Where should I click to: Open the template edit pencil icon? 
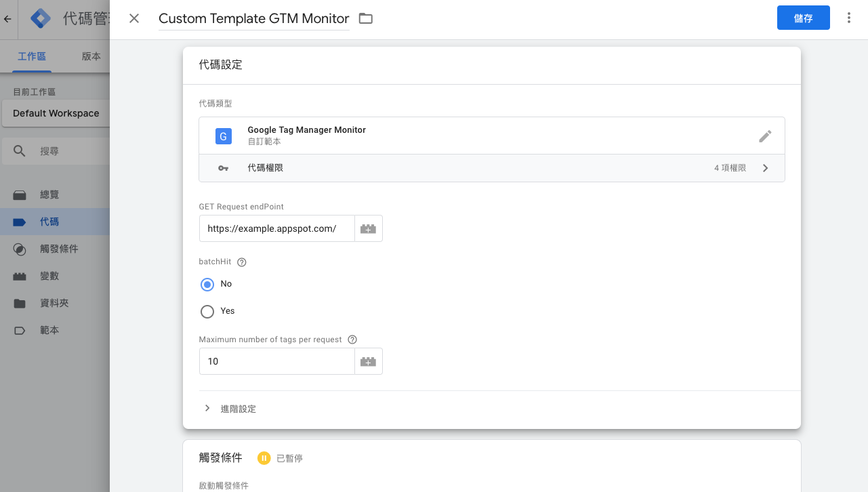point(765,136)
